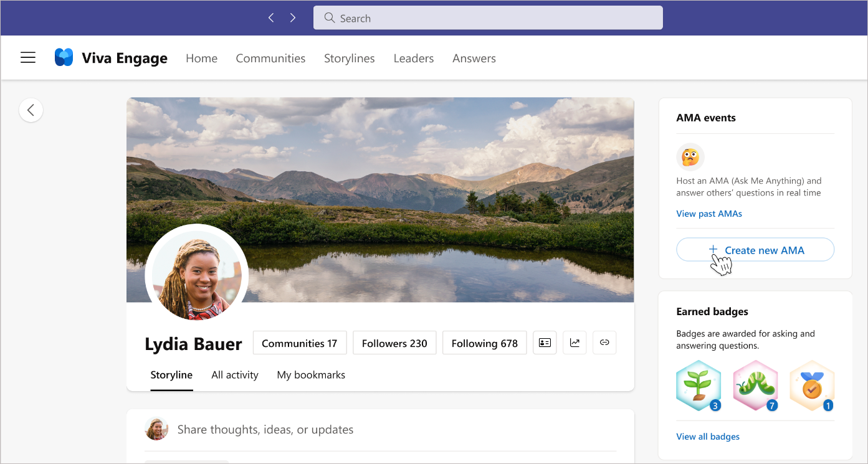Open the My bookmarks tab
Screen dimensions: 868x464
311,375
